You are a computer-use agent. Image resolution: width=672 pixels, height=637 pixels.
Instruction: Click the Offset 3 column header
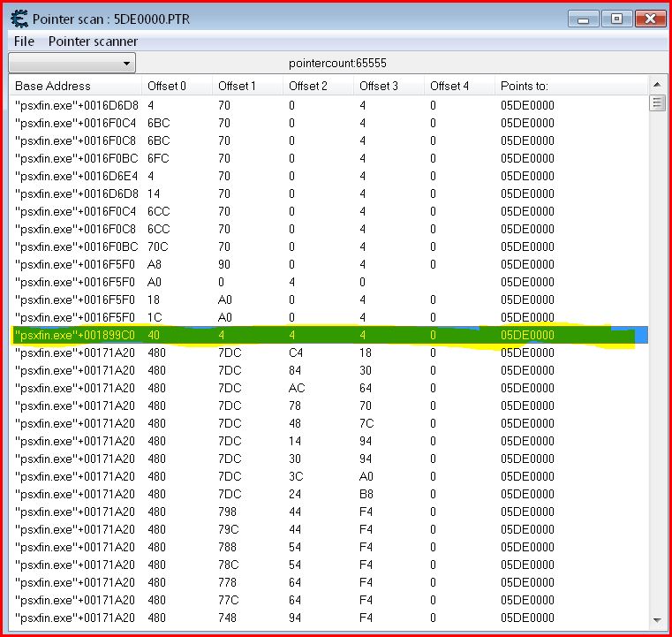[x=389, y=86]
